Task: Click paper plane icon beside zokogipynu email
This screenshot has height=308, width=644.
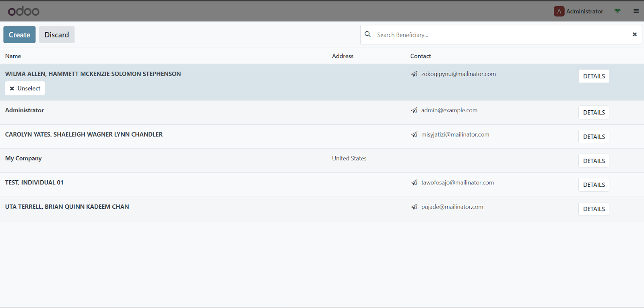Action: tap(414, 74)
